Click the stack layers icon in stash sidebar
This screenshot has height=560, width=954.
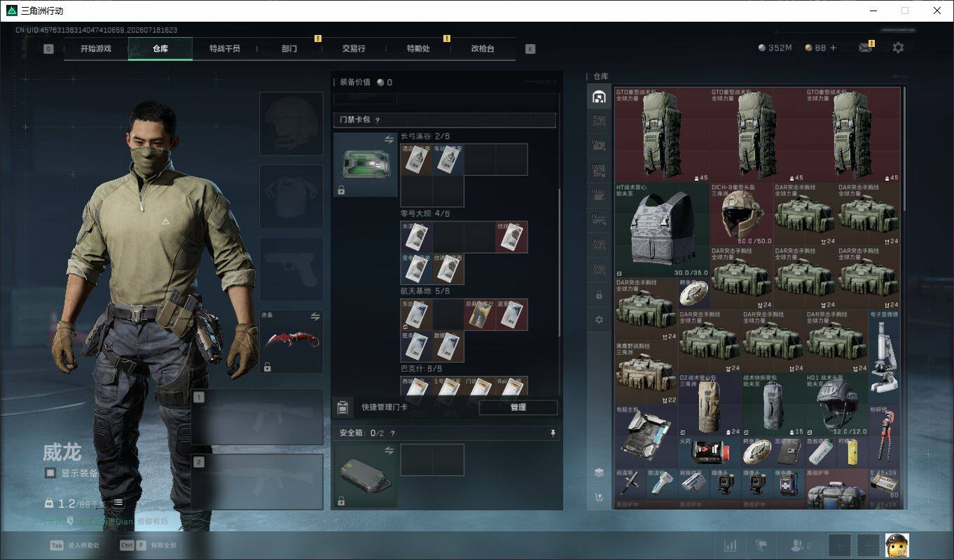click(x=599, y=472)
